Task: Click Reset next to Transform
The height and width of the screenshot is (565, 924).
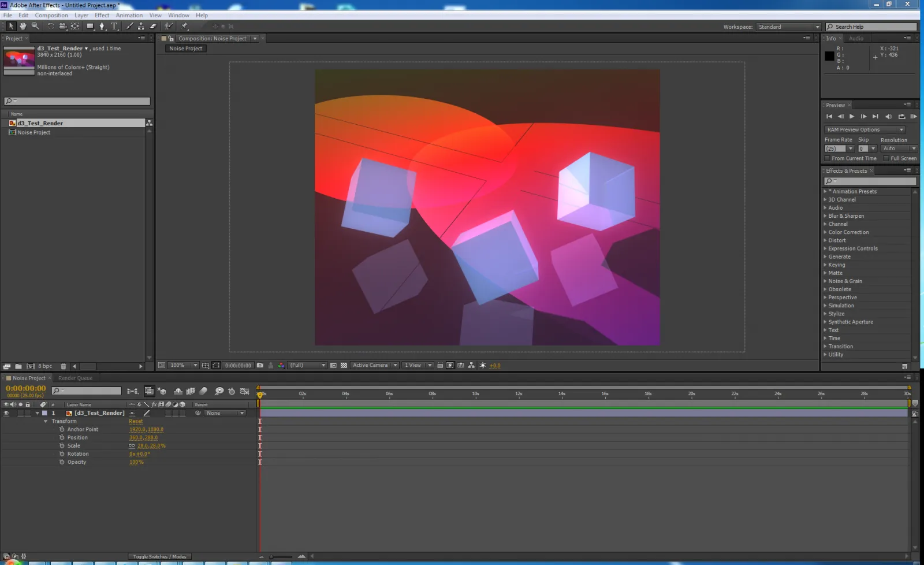Action: (x=136, y=421)
